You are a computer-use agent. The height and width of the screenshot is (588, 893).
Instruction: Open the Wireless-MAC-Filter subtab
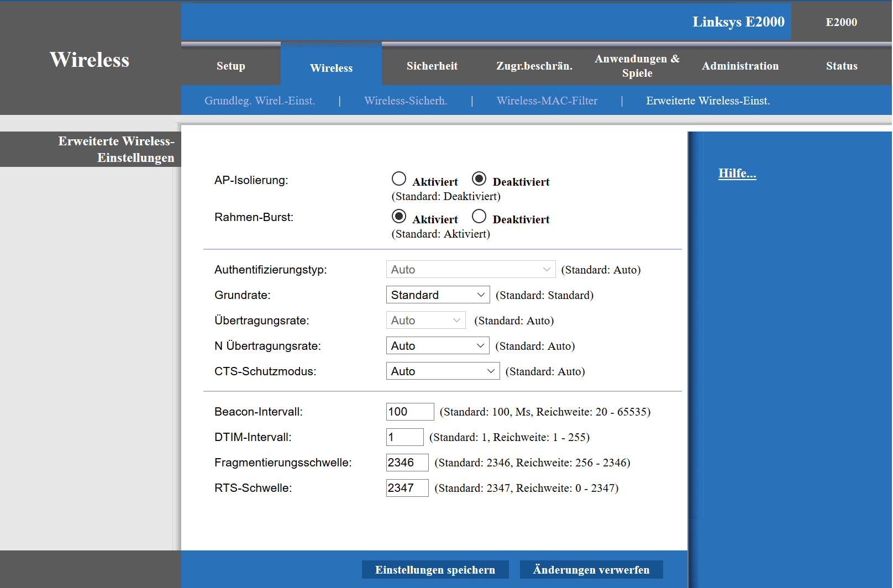click(x=547, y=101)
